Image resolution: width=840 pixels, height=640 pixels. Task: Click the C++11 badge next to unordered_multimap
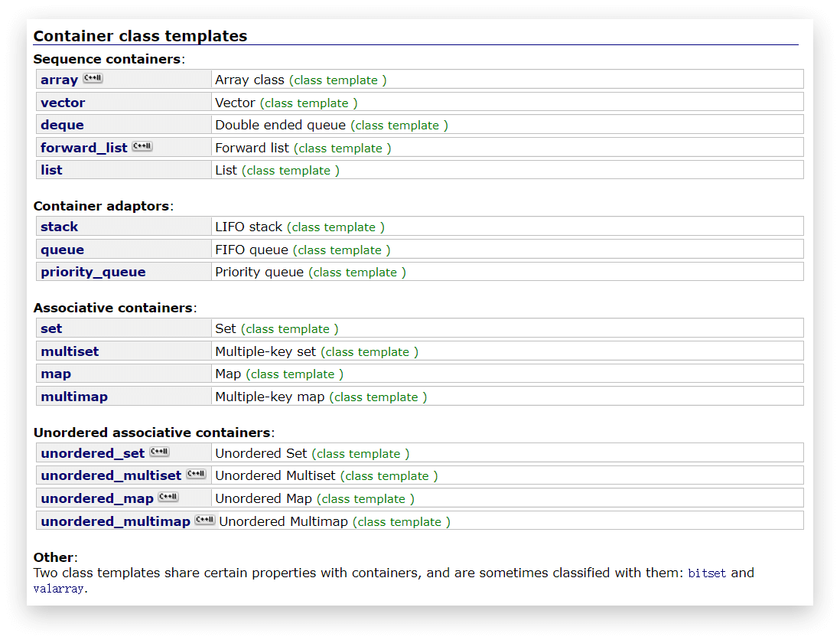204,520
